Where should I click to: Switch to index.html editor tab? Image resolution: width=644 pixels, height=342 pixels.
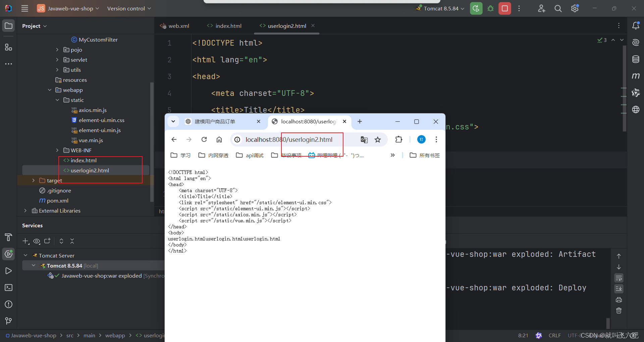224,26
